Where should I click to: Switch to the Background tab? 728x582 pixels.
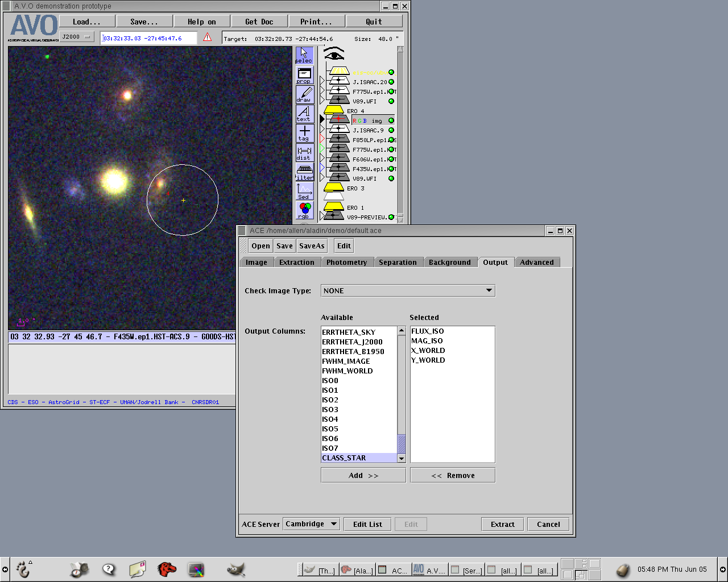tap(449, 262)
